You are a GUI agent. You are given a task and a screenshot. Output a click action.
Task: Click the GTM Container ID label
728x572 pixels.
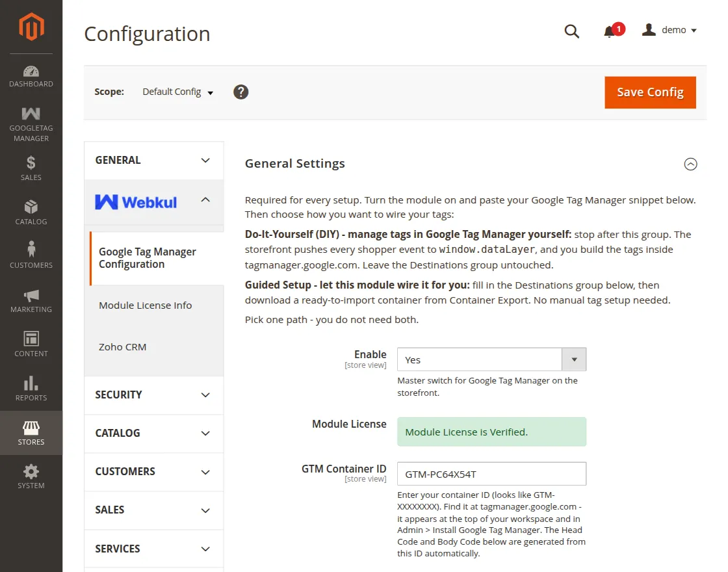coord(344,469)
